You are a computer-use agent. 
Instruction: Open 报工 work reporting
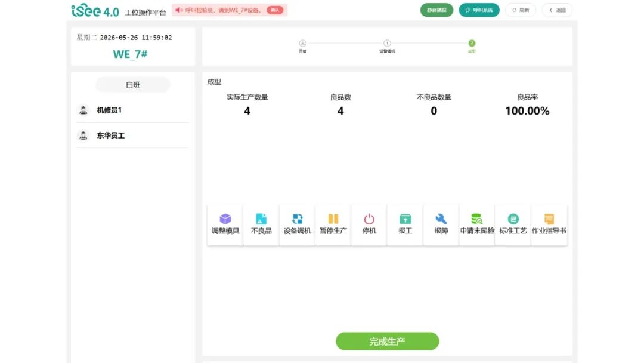pyautogui.click(x=405, y=224)
